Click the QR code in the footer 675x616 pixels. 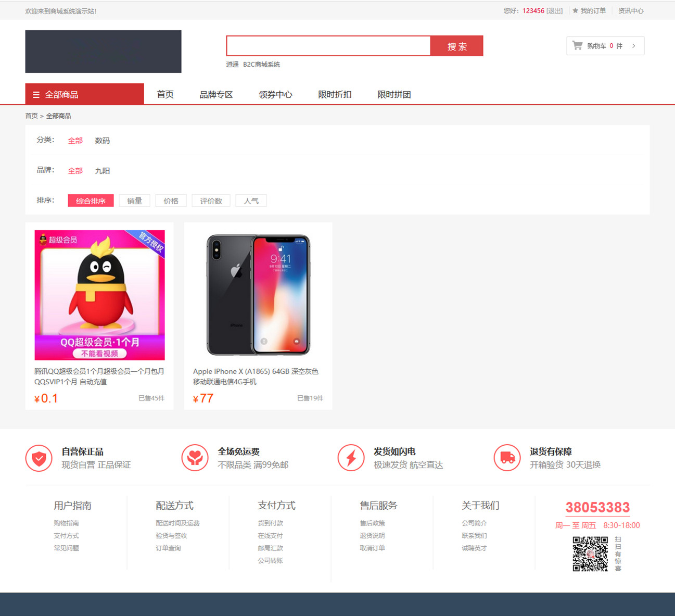coord(590,554)
